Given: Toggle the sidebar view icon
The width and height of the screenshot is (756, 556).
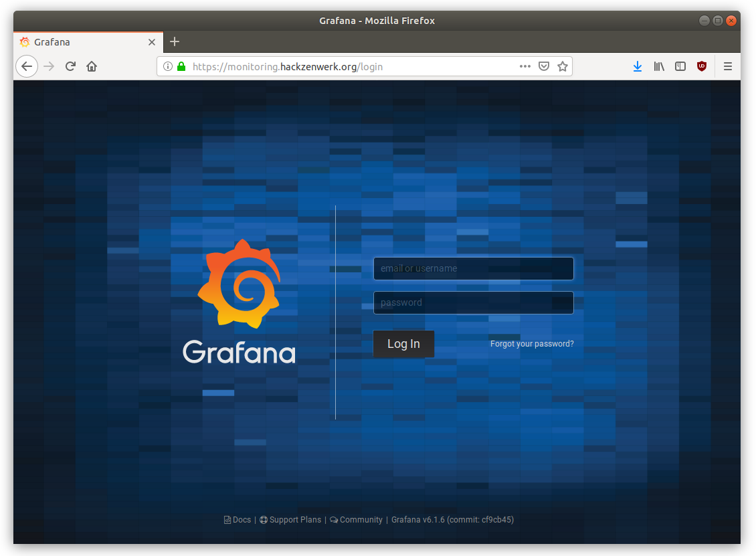Looking at the screenshot, I should pos(680,66).
